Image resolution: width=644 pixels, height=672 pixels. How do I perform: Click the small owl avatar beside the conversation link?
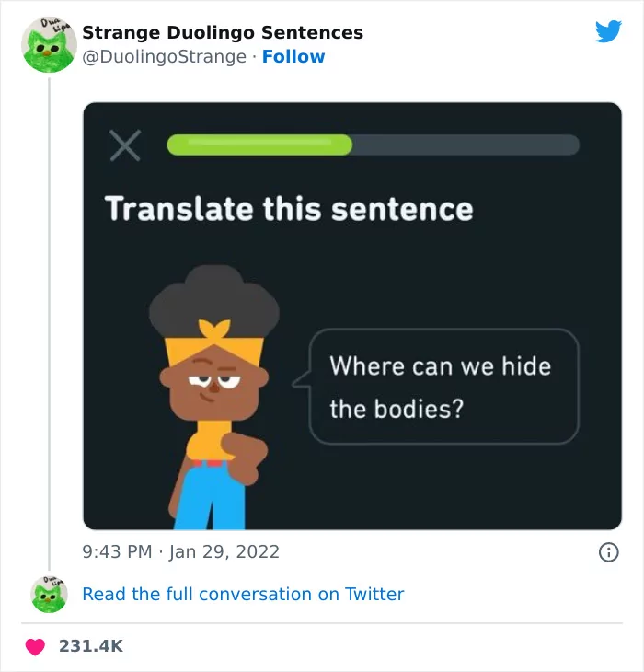pos(48,595)
